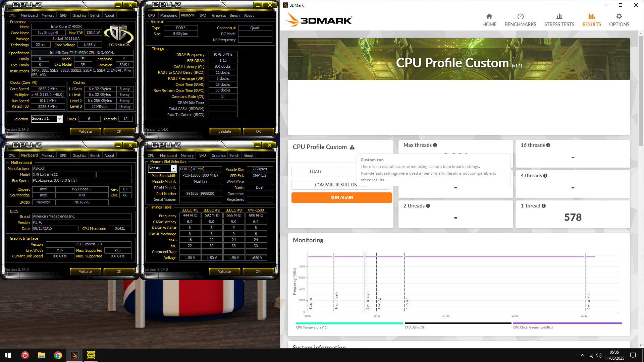Open the Options gear icon in 3DMark
This screenshot has width=644, height=362.
[x=619, y=16]
